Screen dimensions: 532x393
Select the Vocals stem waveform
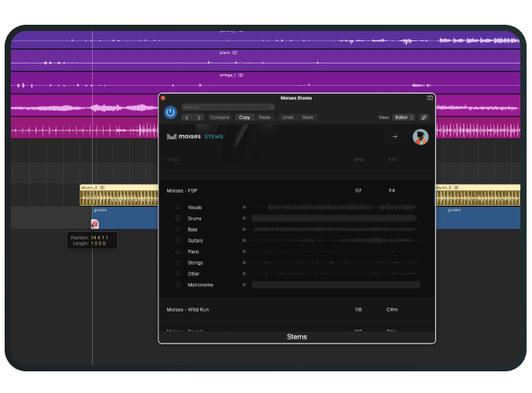(336, 207)
